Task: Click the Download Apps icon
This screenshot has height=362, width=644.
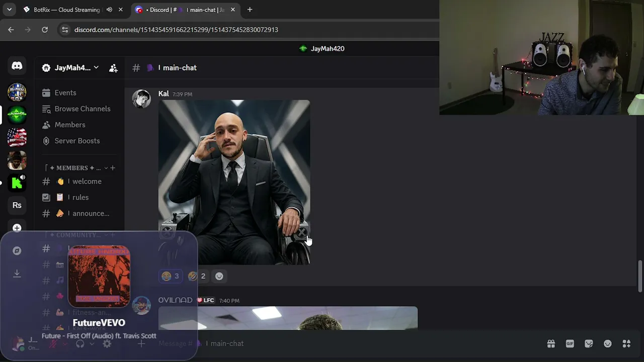Action: [x=17, y=273]
